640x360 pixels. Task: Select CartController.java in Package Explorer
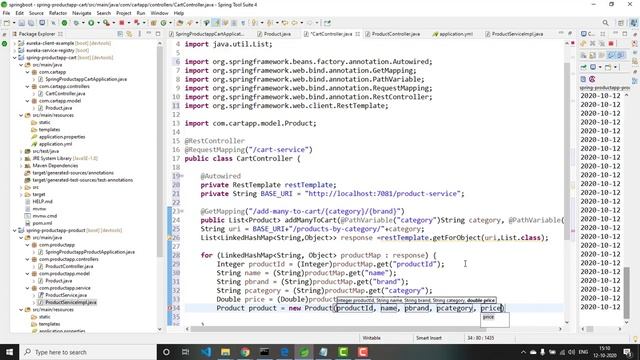(65, 94)
